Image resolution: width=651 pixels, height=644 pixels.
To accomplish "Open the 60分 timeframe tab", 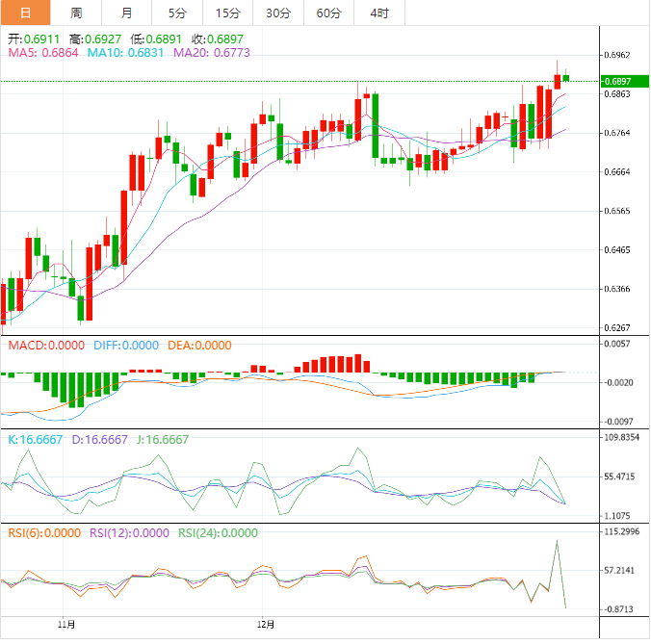I will click(328, 13).
